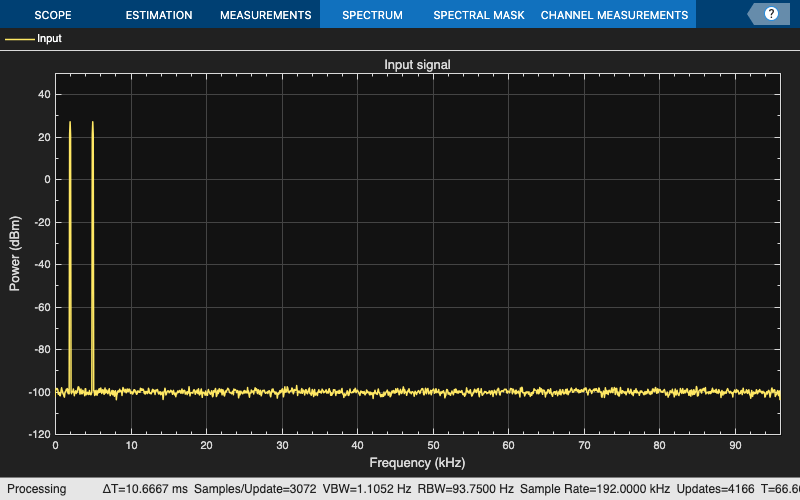Select the Measurements tab
Image resolution: width=800 pixels, height=500 pixels.
265,15
